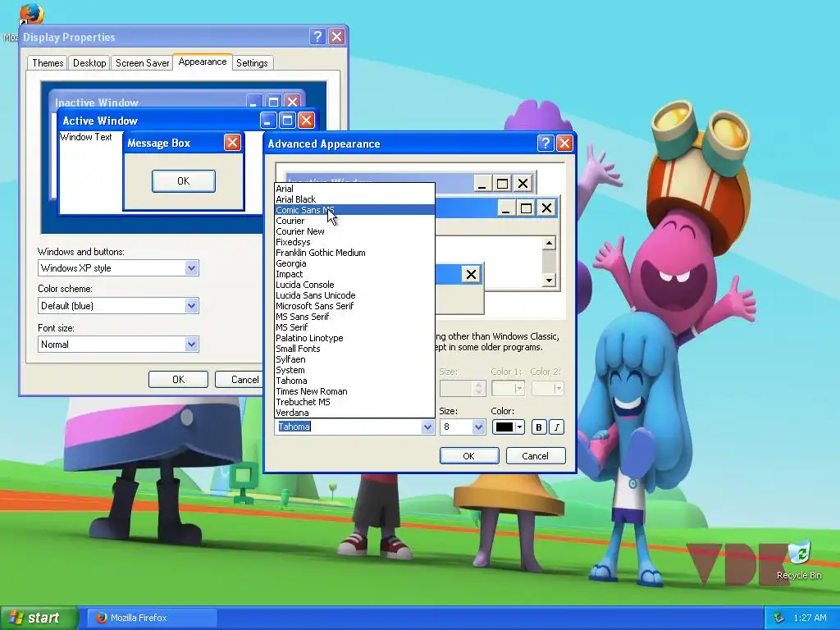This screenshot has width=840, height=630.
Task: Select Verdana in the font list
Action: [354, 413]
